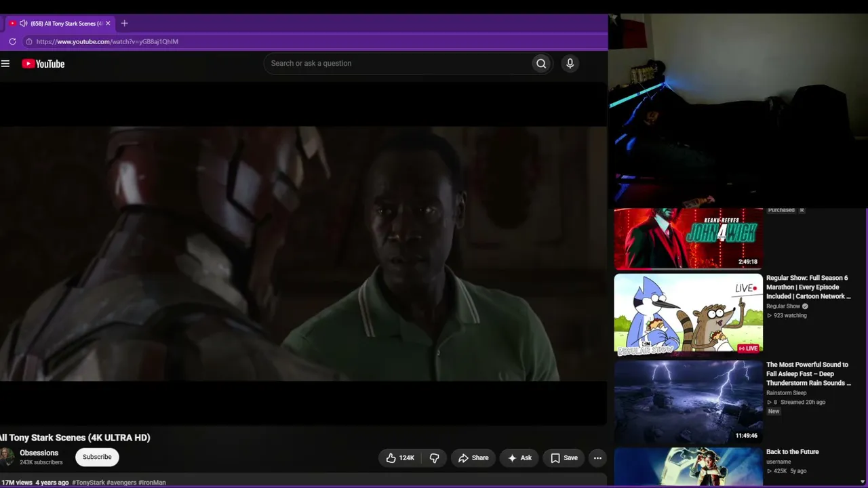Visit the Regular Show channel name
The image size is (868, 488).
click(783, 306)
